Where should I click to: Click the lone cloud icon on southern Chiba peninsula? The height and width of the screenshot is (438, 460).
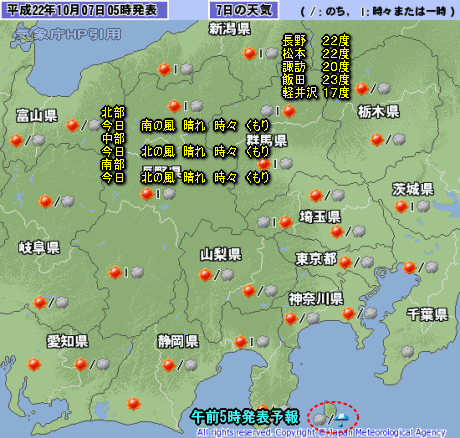click(x=407, y=351)
